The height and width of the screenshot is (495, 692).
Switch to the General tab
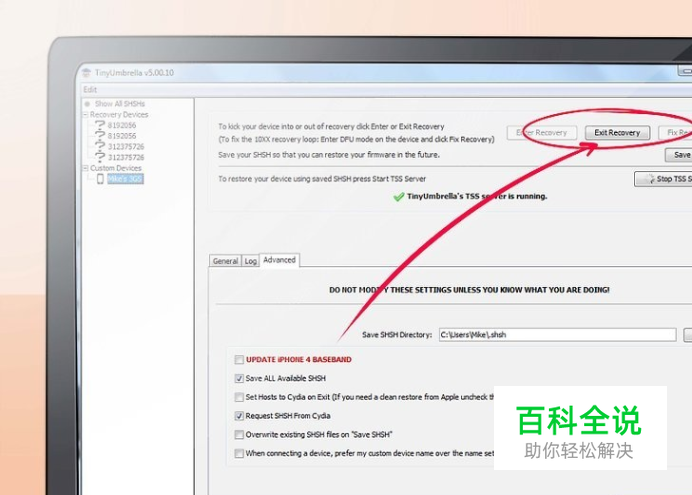[x=225, y=261]
